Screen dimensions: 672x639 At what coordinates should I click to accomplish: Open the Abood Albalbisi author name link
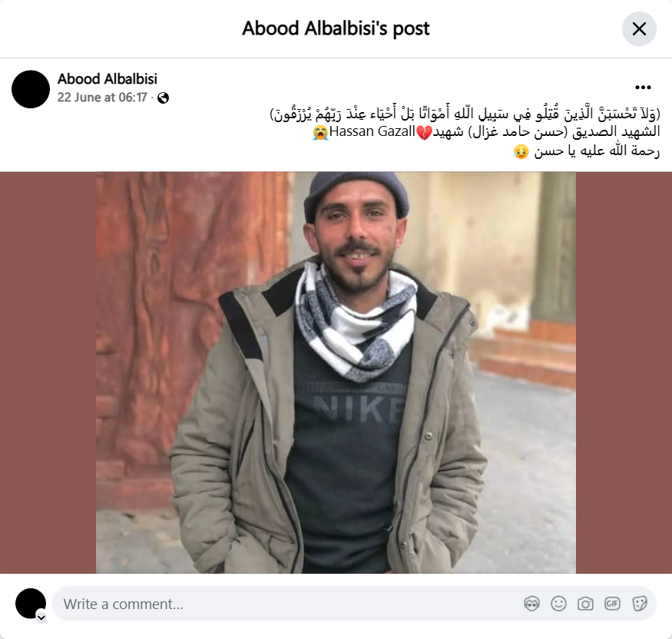pyautogui.click(x=108, y=79)
